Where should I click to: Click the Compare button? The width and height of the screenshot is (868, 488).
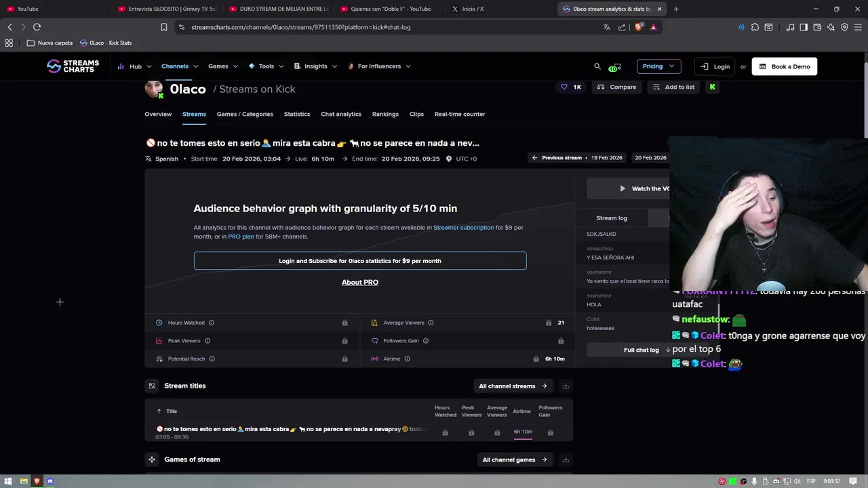point(616,87)
